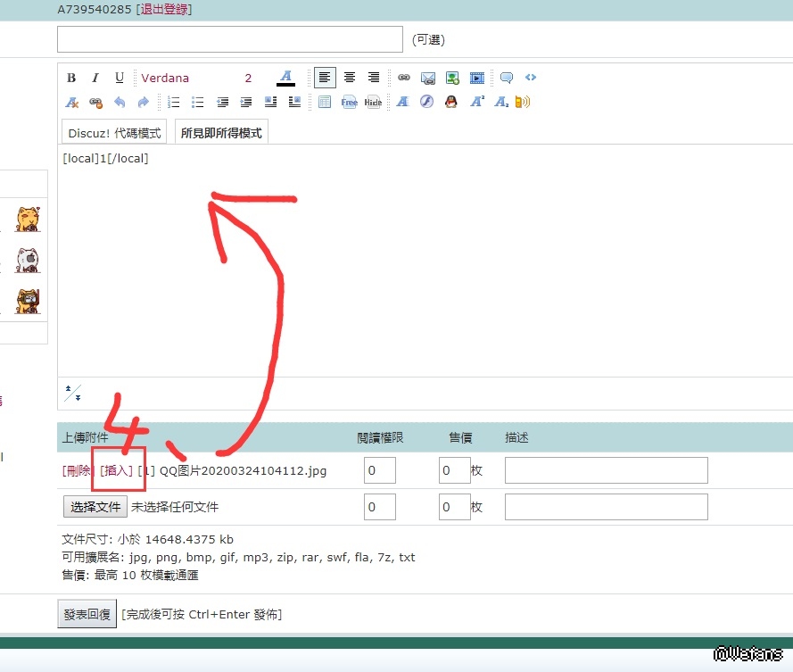Float content to the left
Screen dimensions: 793x672
point(270,103)
